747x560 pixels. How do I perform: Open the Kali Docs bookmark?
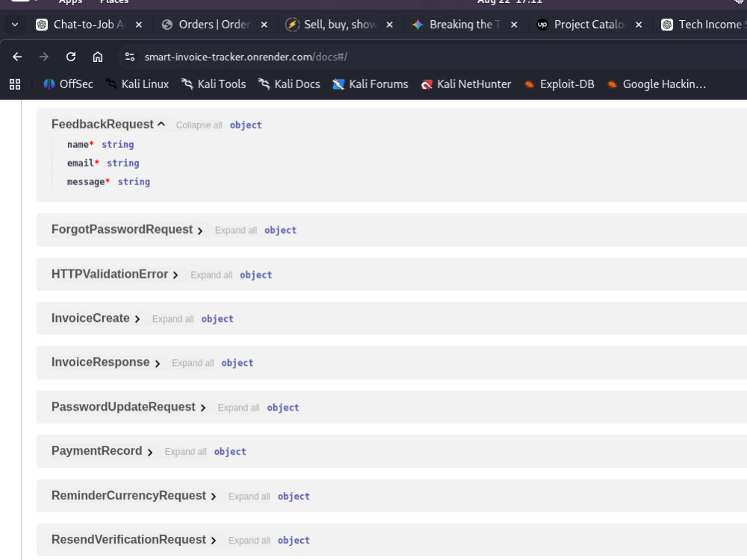click(289, 84)
